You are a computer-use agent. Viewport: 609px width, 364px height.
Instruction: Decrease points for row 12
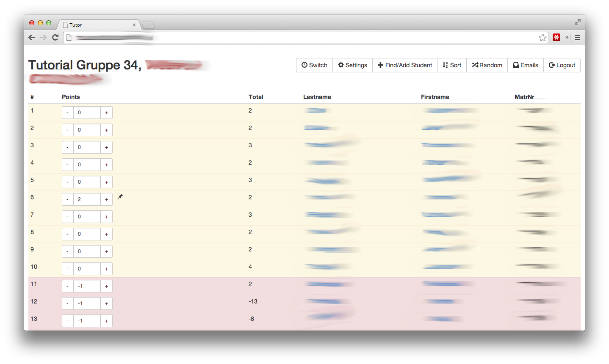click(x=67, y=303)
